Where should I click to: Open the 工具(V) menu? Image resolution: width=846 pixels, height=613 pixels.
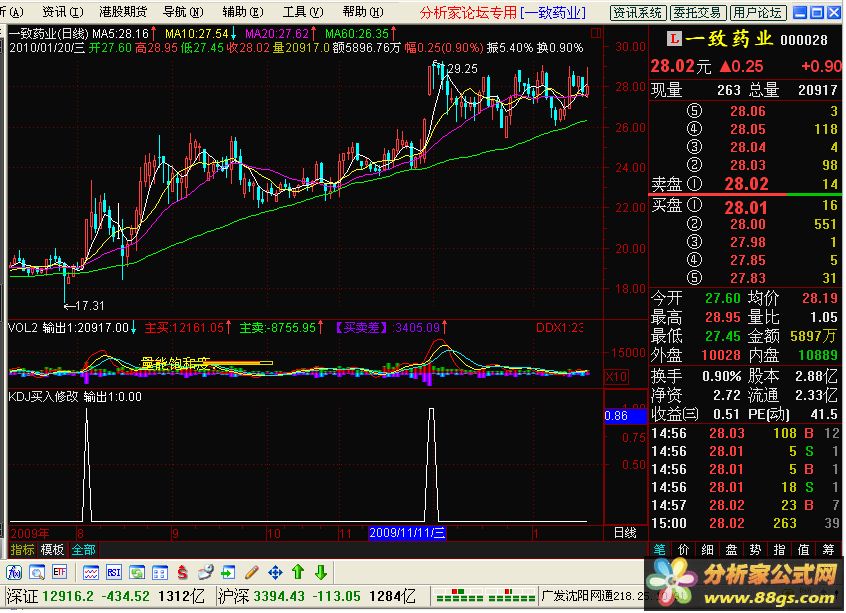(303, 11)
